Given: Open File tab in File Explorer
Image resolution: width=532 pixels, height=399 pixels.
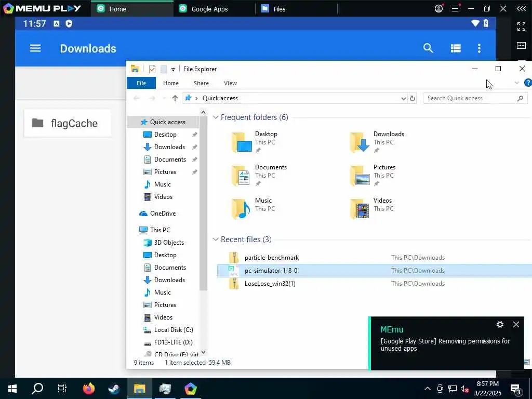Looking at the screenshot, I should coord(141,83).
